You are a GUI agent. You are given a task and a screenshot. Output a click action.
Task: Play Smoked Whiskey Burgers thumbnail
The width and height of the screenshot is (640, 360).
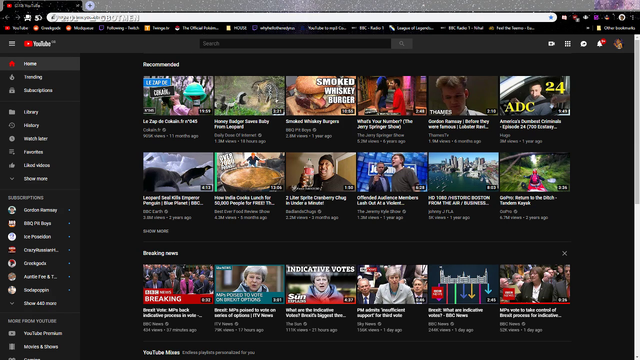coord(321,96)
